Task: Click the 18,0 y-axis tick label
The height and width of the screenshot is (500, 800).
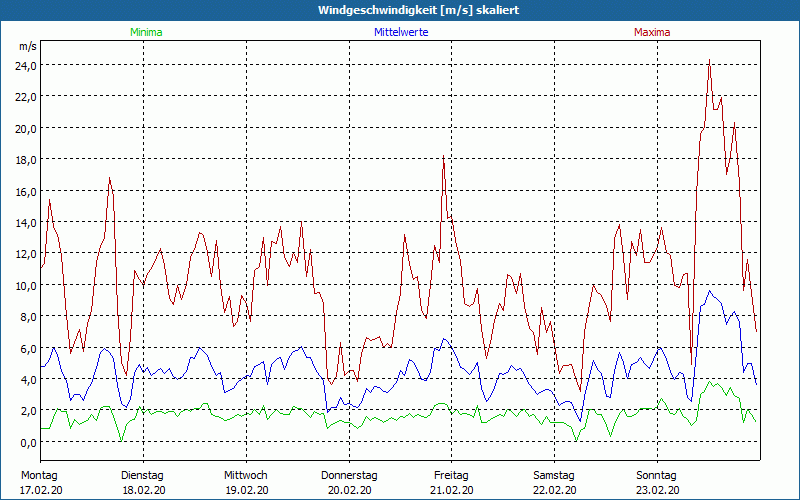Action: 24,159
